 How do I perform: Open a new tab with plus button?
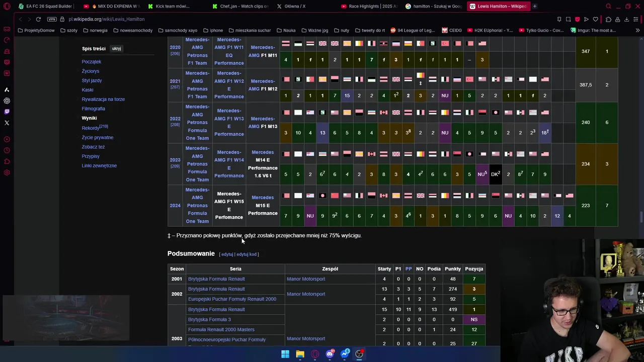tap(534, 6)
